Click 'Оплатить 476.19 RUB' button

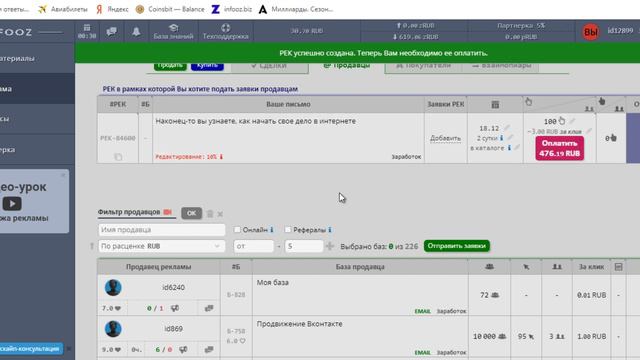click(x=560, y=148)
